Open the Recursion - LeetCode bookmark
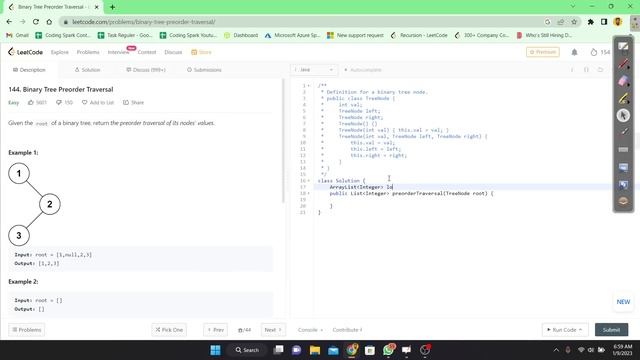 click(x=419, y=36)
